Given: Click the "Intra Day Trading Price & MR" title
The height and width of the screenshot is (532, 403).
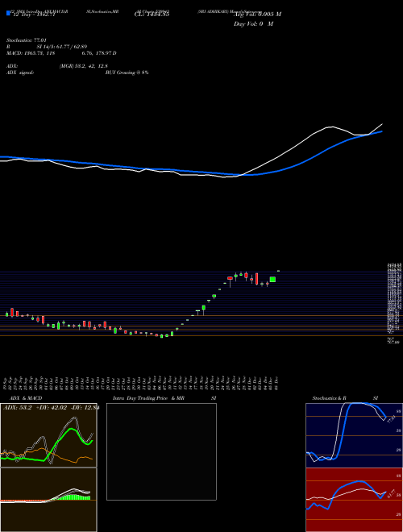Looking at the screenshot, I should click(148, 398).
